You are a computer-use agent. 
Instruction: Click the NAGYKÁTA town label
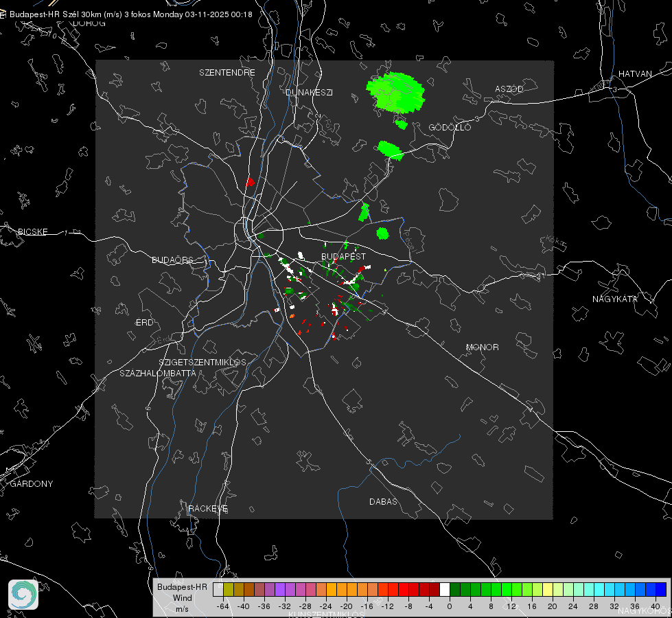[615, 299]
